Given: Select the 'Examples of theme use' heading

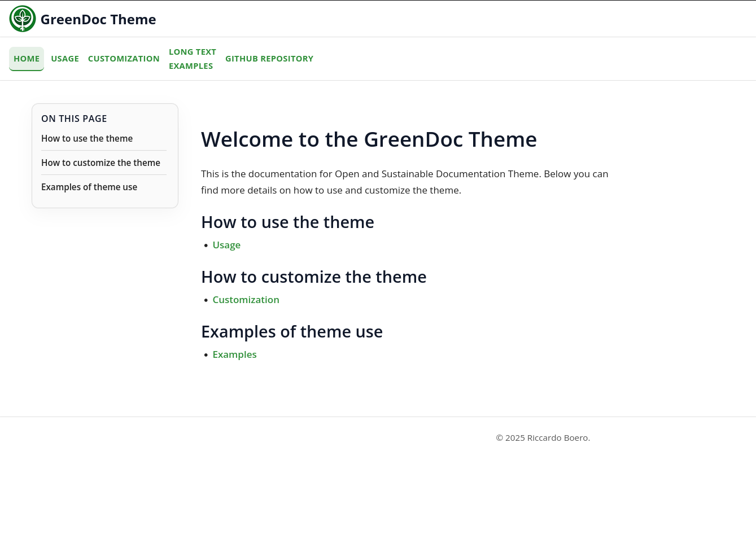Looking at the screenshot, I should 292,331.
